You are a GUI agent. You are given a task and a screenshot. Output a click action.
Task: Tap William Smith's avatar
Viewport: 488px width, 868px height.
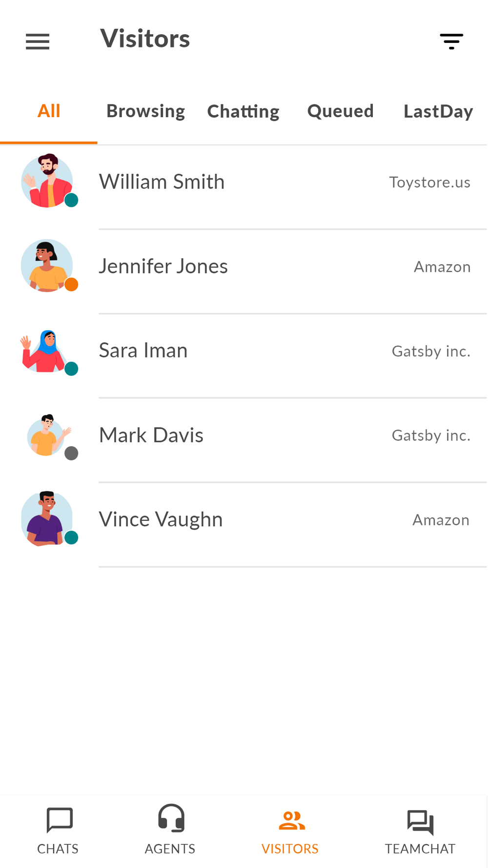pyautogui.click(x=47, y=181)
